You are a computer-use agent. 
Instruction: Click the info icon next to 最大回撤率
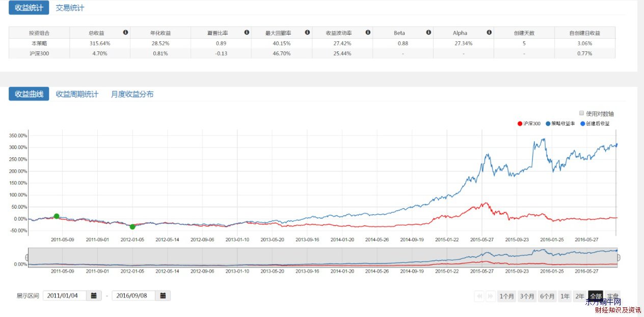point(307,32)
